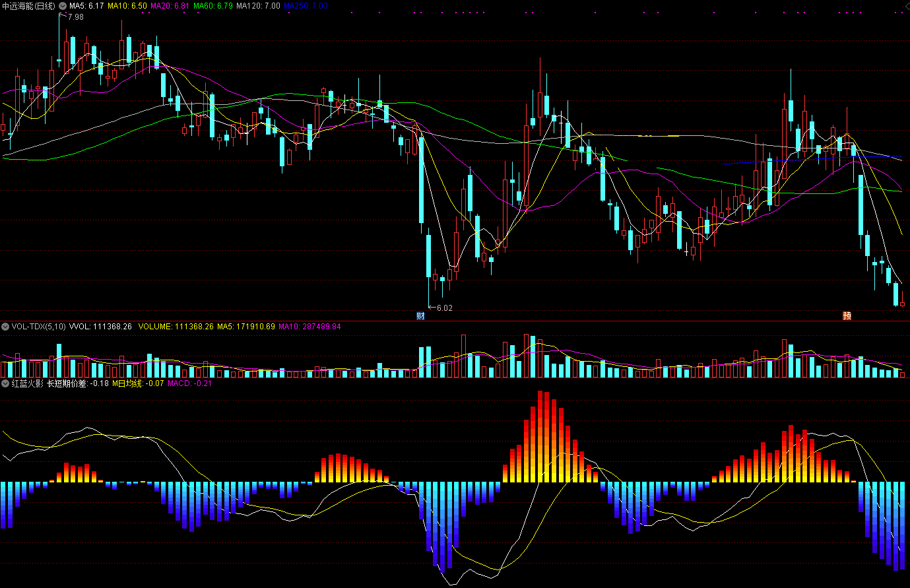Click the MA20: 6.81 legend label
Image resolution: width=910 pixels, height=588 pixels.
point(170,6)
